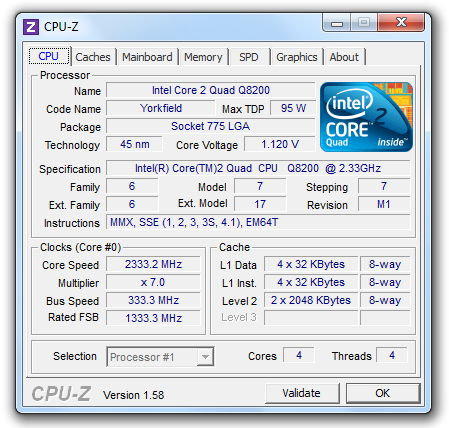Click the Family value '6'

point(132,186)
